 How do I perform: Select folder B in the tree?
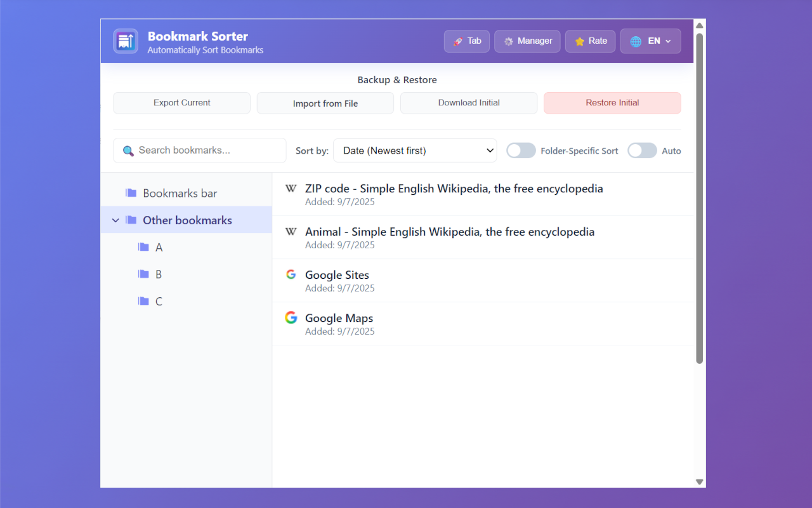(159, 274)
